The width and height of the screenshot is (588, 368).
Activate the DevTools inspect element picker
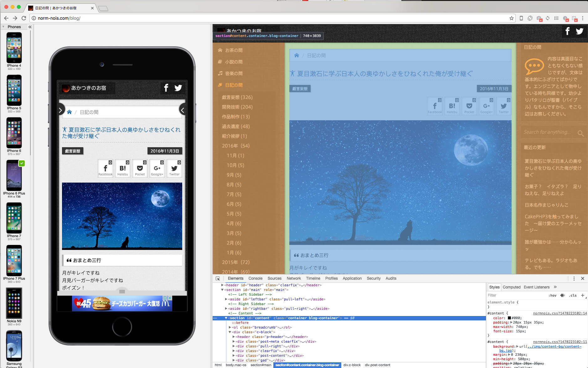(218, 278)
